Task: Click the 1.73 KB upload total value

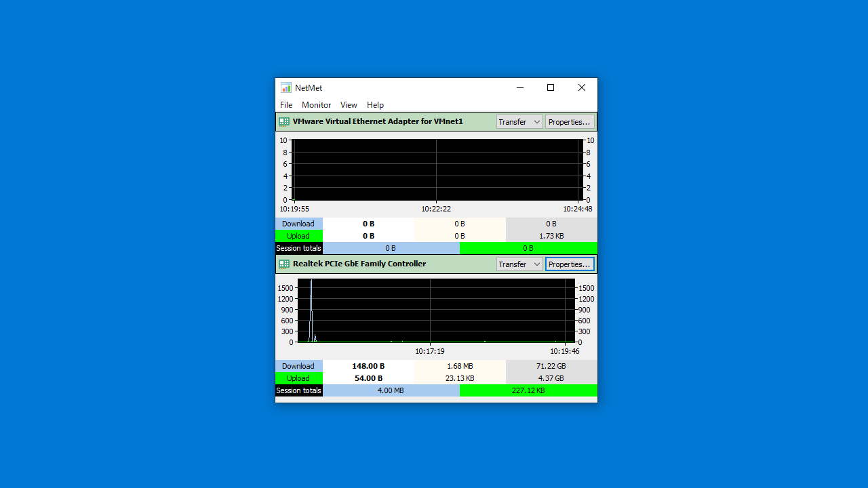Action: click(551, 236)
